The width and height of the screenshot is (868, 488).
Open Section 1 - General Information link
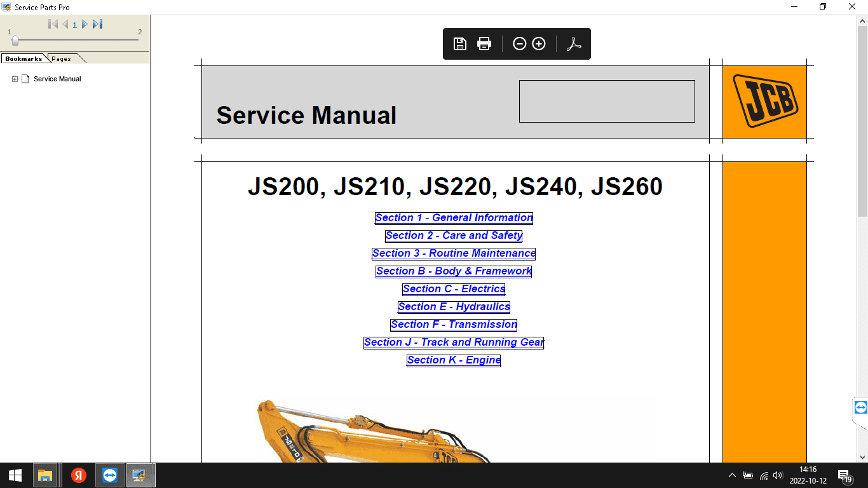click(454, 218)
